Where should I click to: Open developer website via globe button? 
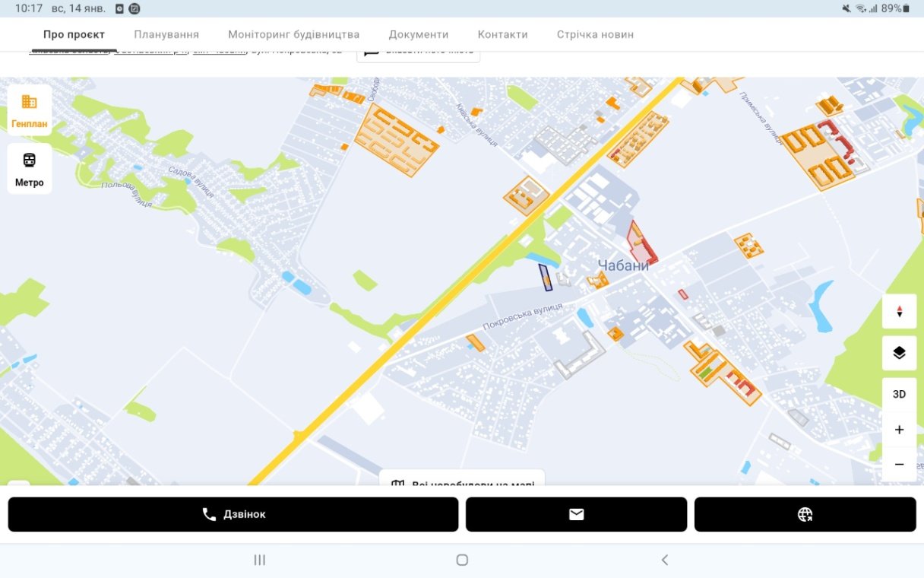pyautogui.click(x=805, y=515)
